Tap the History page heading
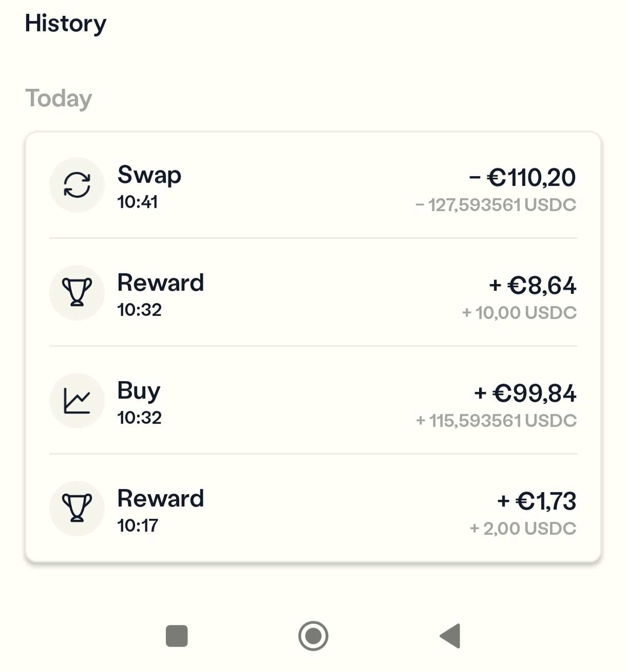 coord(66,24)
